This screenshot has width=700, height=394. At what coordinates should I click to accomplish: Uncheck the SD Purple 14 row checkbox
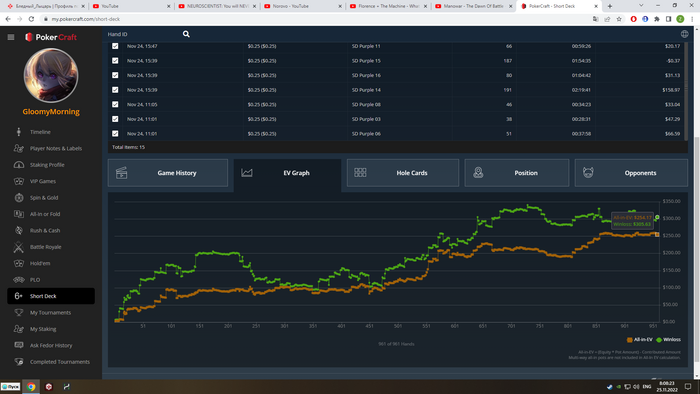point(115,90)
